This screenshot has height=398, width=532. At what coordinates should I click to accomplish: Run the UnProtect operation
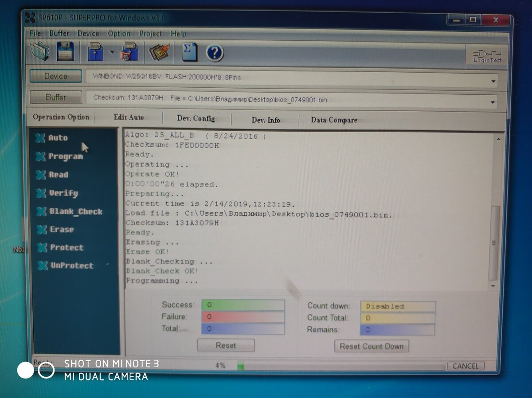point(66,265)
